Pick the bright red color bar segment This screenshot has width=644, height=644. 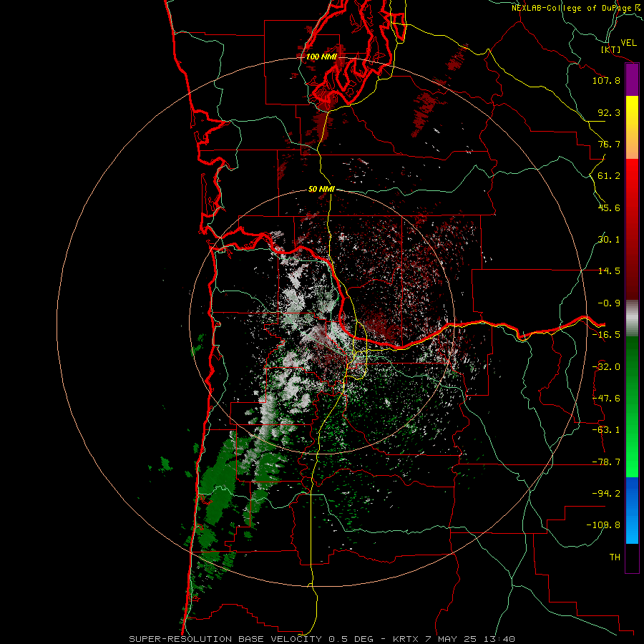coord(632,229)
